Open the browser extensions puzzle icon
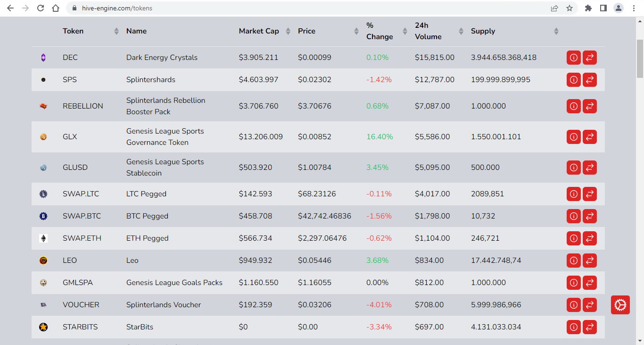The width and height of the screenshot is (644, 345). 588,8
